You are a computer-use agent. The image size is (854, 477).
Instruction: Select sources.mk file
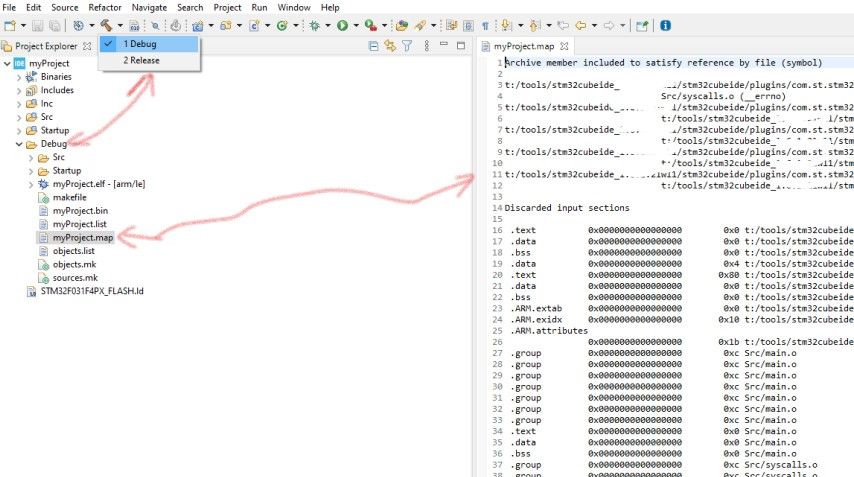[75, 278]
